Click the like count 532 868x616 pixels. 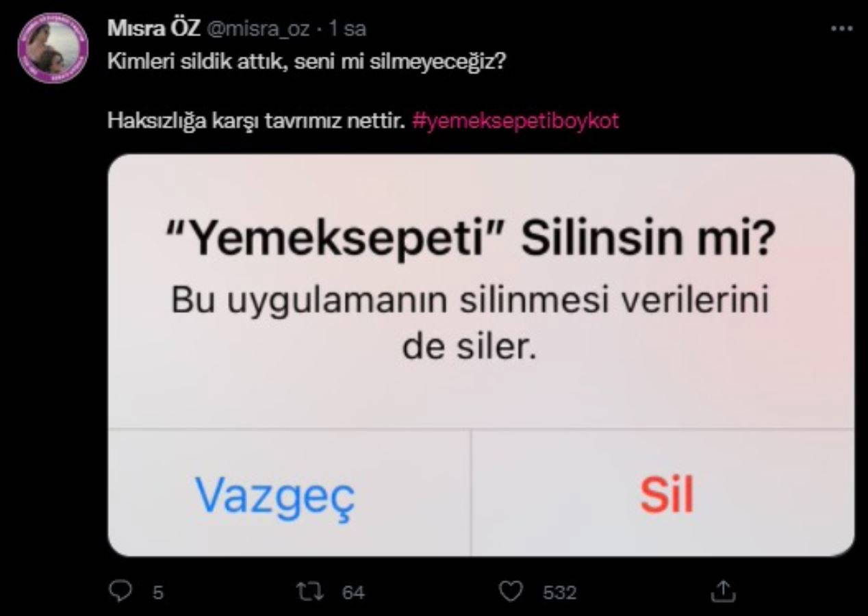point(559,592)
